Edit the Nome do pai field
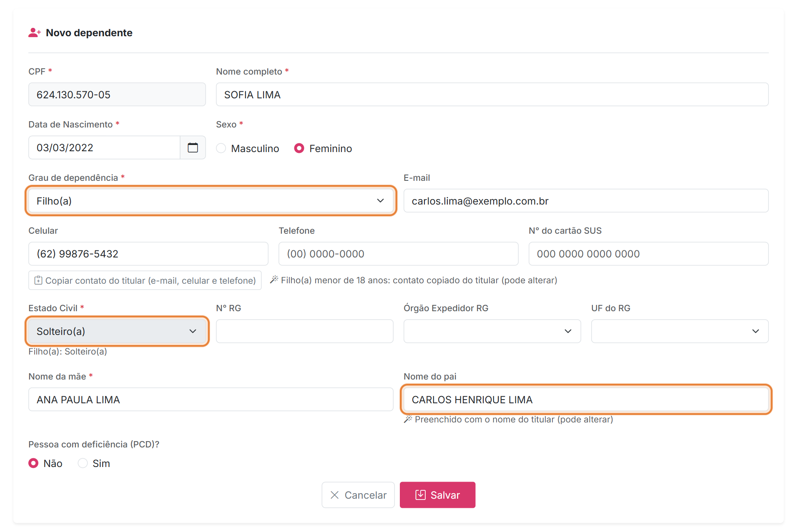Screen dimensions: 788x532 tap(586, 400)
